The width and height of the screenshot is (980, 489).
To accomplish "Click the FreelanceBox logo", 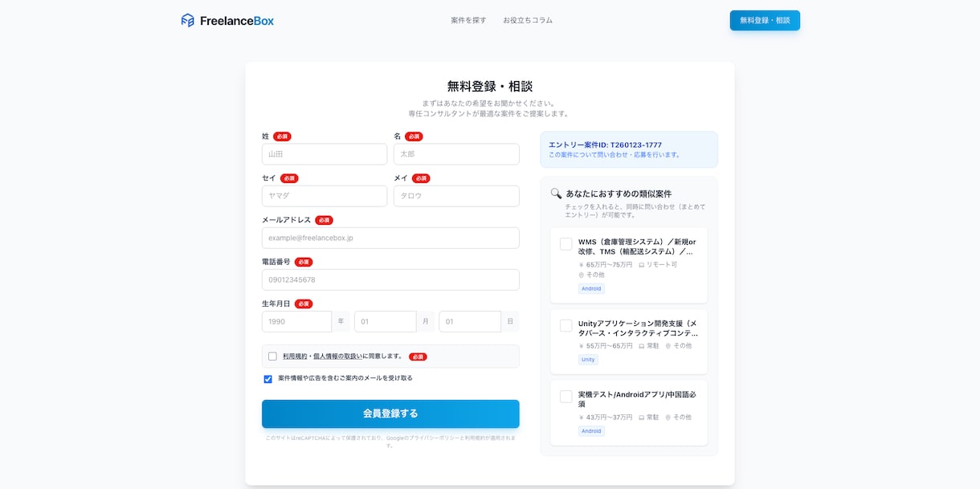I will click(227, 20).
